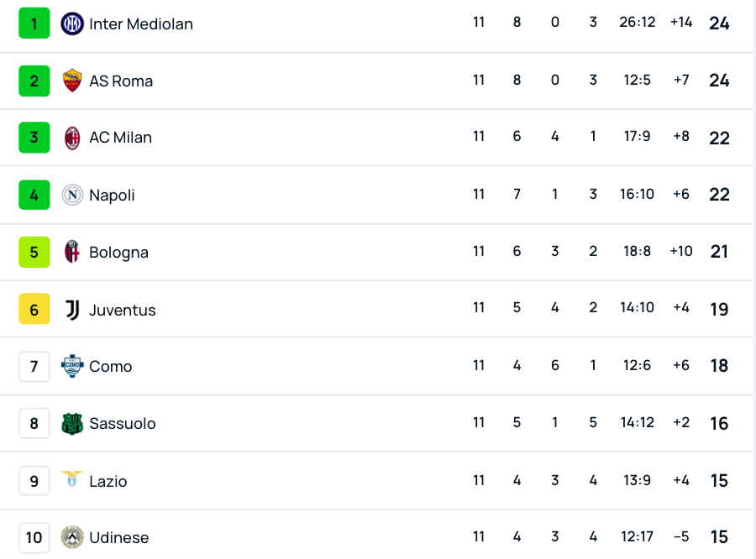Click the yellow position 6 badge

pyautogui.click(x=34, y=310)
